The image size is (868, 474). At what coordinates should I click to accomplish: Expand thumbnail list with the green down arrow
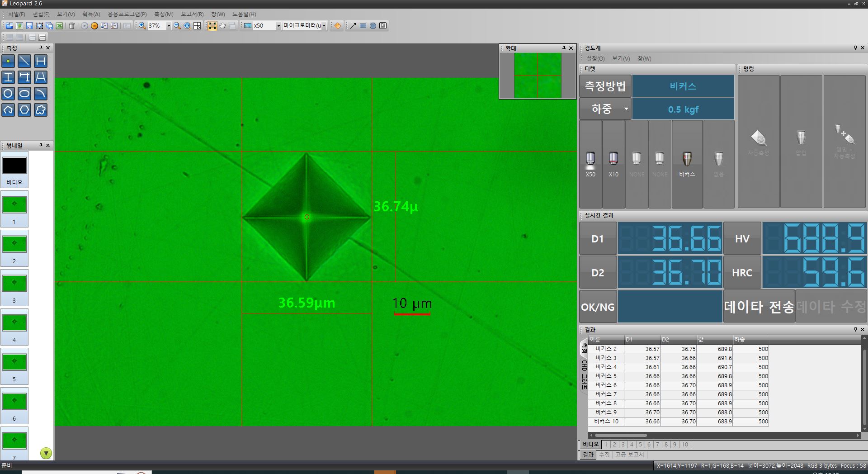[46, 453]
